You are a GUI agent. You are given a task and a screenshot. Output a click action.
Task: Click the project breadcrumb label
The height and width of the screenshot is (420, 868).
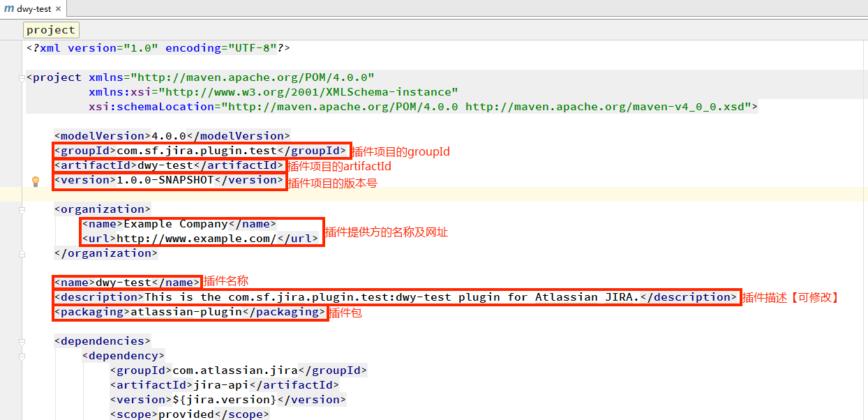coord(50,30)
